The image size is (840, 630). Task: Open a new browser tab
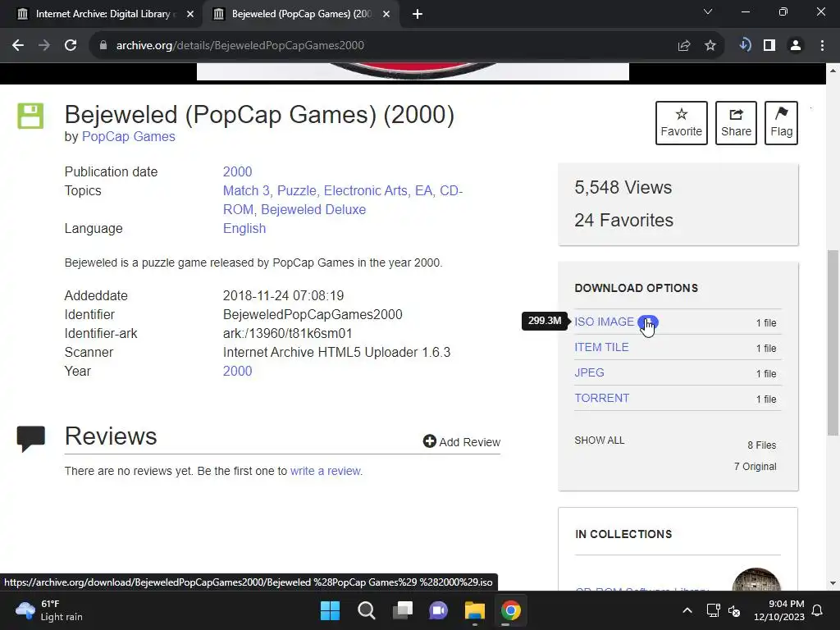coord(418,15)
